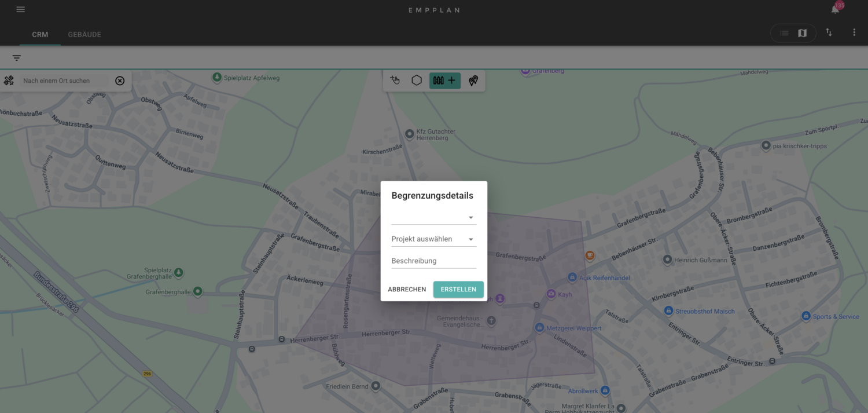Select the hand pointer selection tool
This screenshot has width=868, height=413.
(395, 81)
